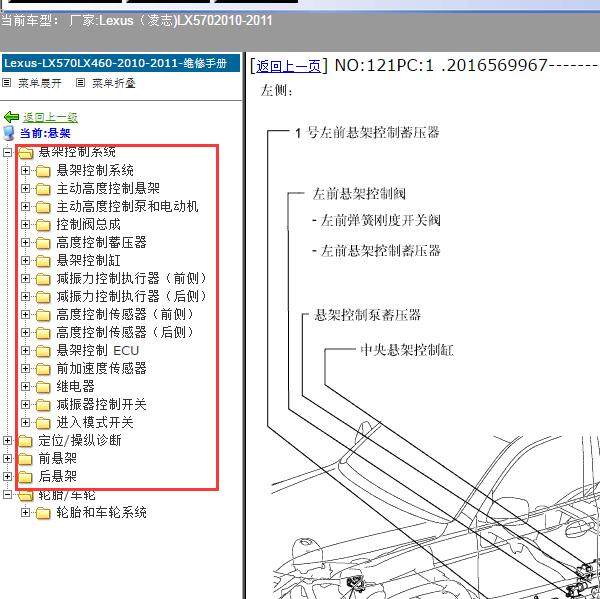600x599 pixels.
Task: Collapse the 轮胎/车轮 node
Action: click(7, 495)
